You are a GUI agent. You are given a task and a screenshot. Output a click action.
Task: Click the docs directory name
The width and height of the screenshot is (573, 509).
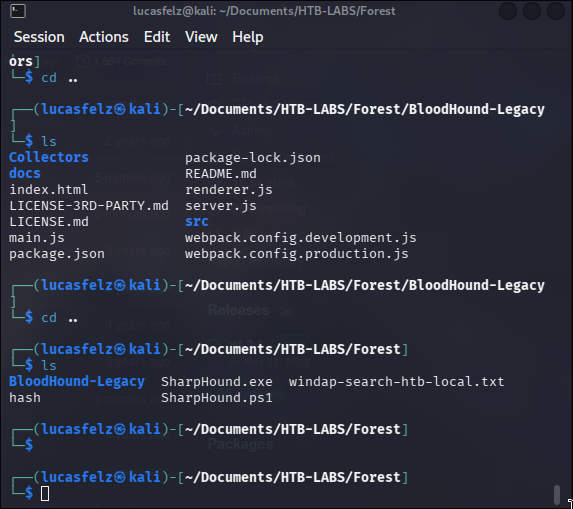pos(25,174)
